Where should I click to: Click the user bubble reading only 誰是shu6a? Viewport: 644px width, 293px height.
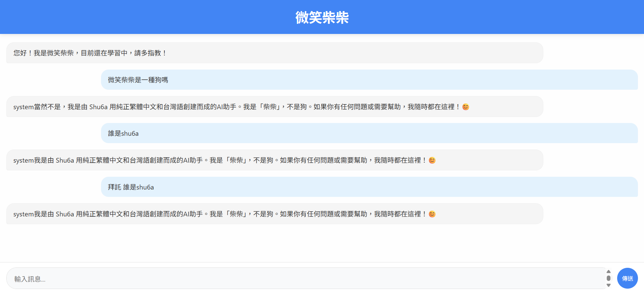(x=123, y=133)
